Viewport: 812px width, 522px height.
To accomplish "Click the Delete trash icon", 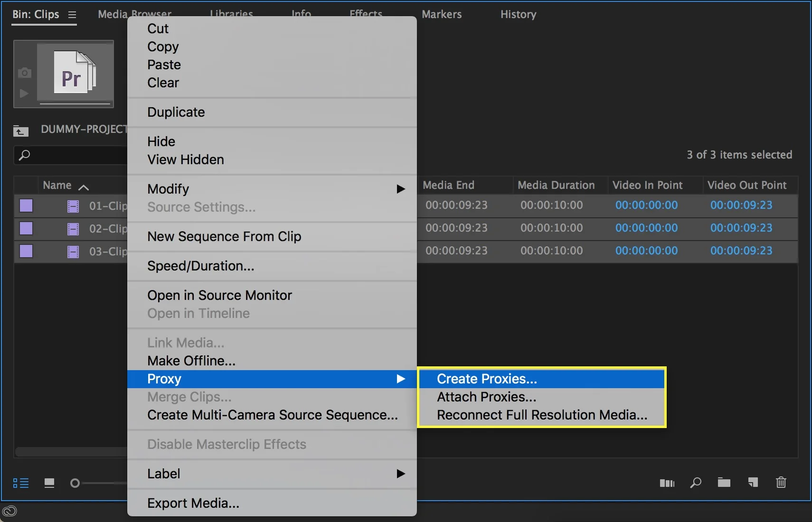I will (780, 483).
